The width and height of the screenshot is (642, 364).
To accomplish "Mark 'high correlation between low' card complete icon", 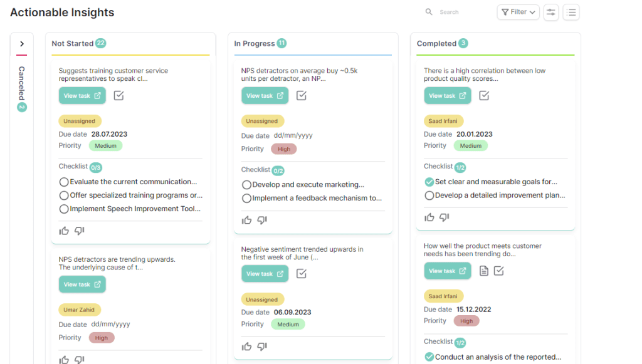I will [x=484, y=96].
